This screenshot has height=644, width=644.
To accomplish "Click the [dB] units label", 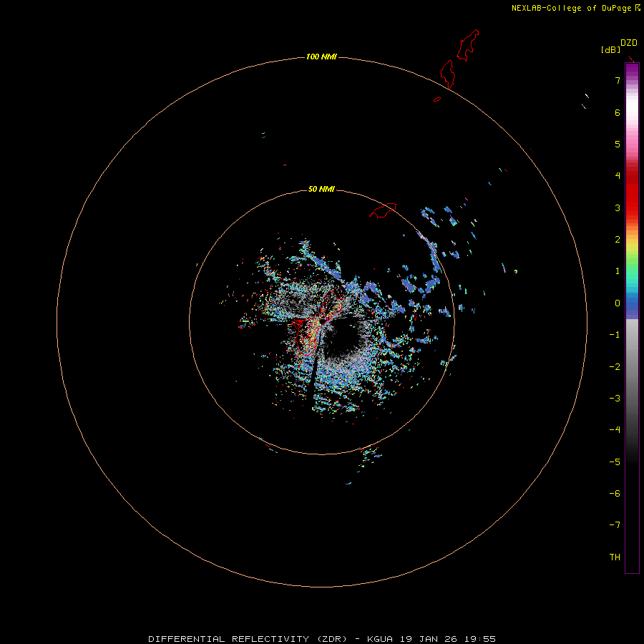I will pyautogui.click(x=610, y=49).
